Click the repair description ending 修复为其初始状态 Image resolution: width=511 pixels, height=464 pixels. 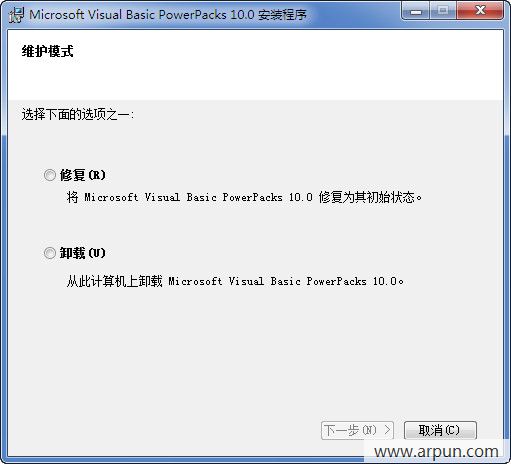[x=244, y=197]
